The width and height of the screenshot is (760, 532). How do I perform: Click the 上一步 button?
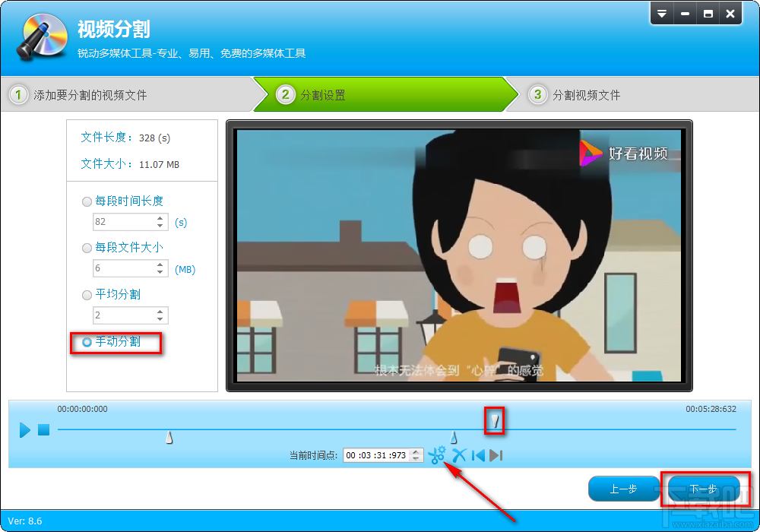[x=623, y=489]
